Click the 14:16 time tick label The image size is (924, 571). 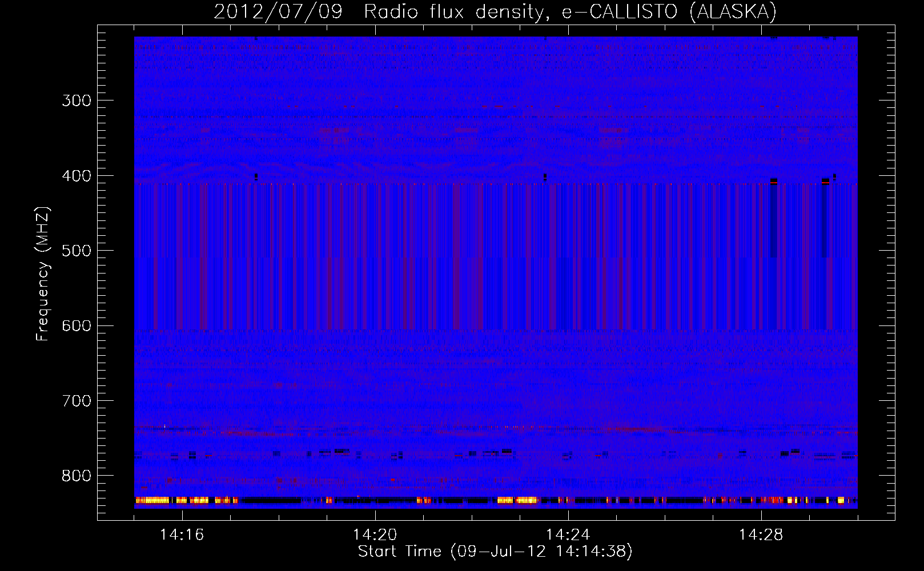pos(182,534)
